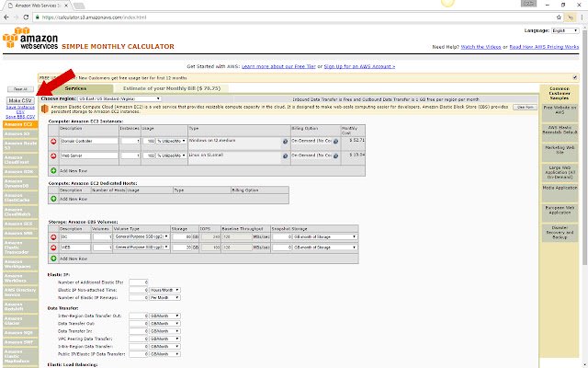Select Amazon DynamoDB in the sidebar
This screenshot has height=368, width=588.
pyautogui.click(x=20, y=184)
